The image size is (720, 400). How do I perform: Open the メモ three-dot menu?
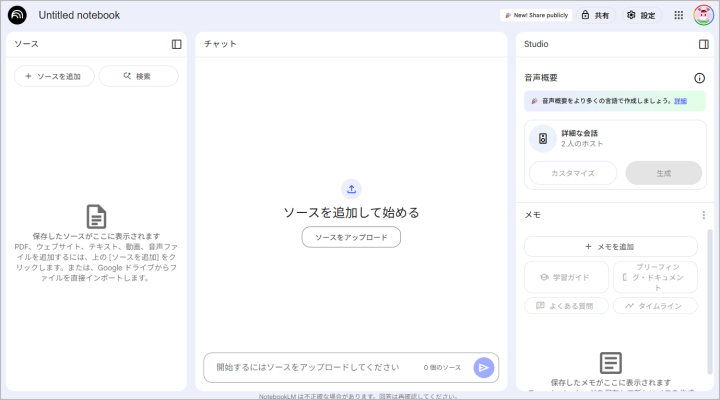pos(703,215)
